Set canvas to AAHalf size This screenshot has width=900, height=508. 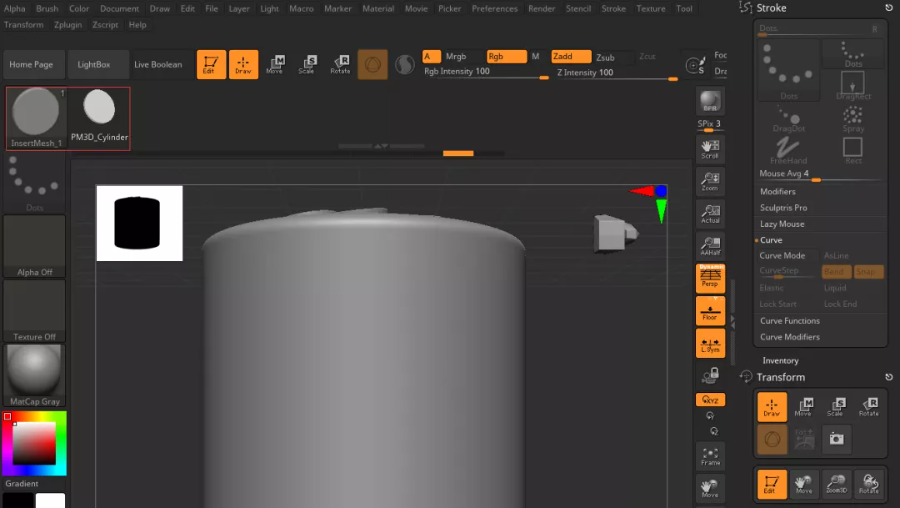[710, 246]
